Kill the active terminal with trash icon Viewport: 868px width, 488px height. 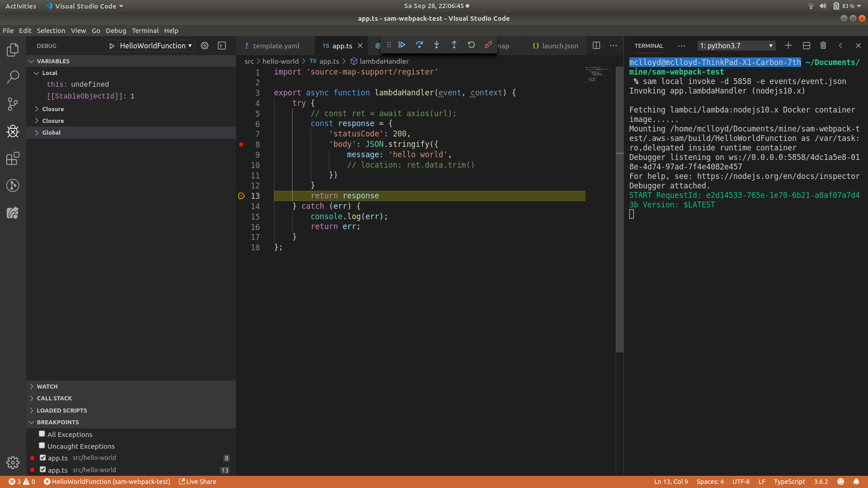(x=823, y=45)
